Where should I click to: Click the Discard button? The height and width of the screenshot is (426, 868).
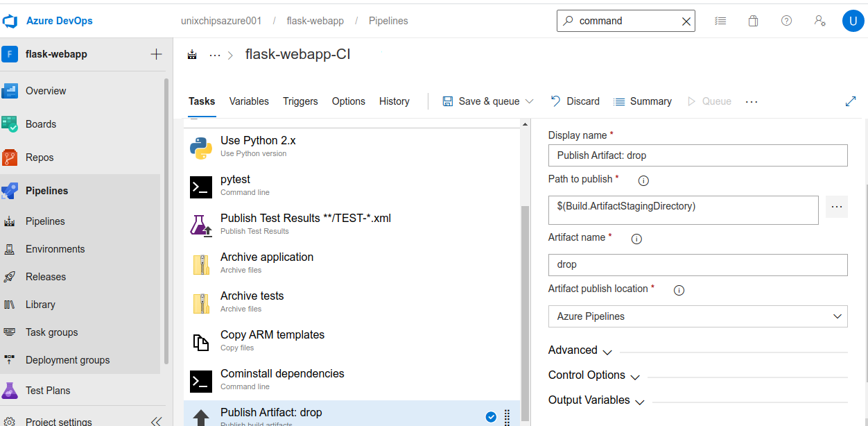click(x=575, y=101)
